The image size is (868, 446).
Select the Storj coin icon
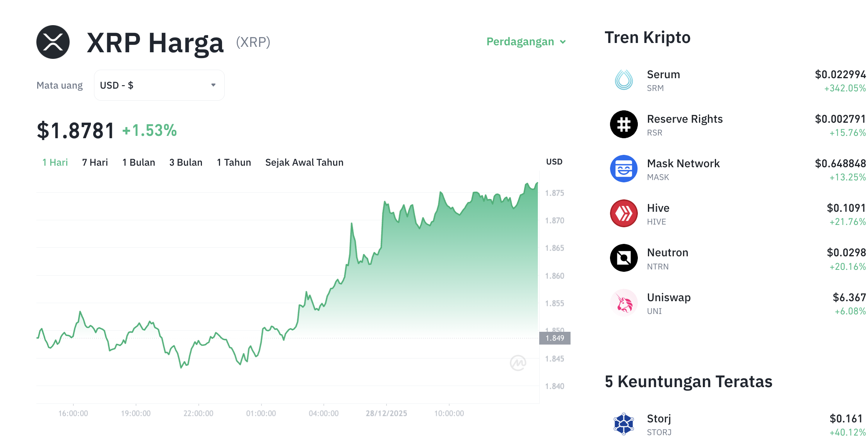(x=623, y=424)
